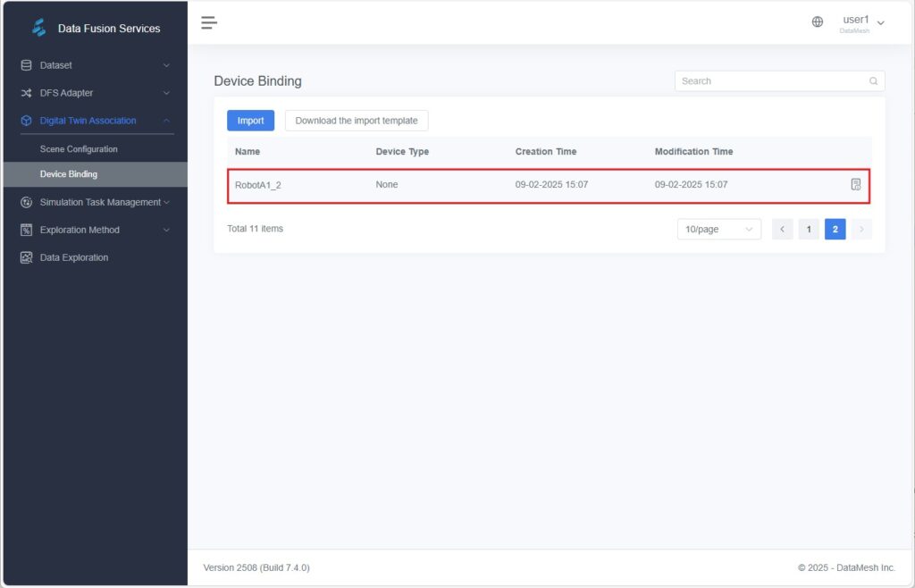Click the Data Exploration chart icon
Viewport: 915px width, 588px height.
26,257
